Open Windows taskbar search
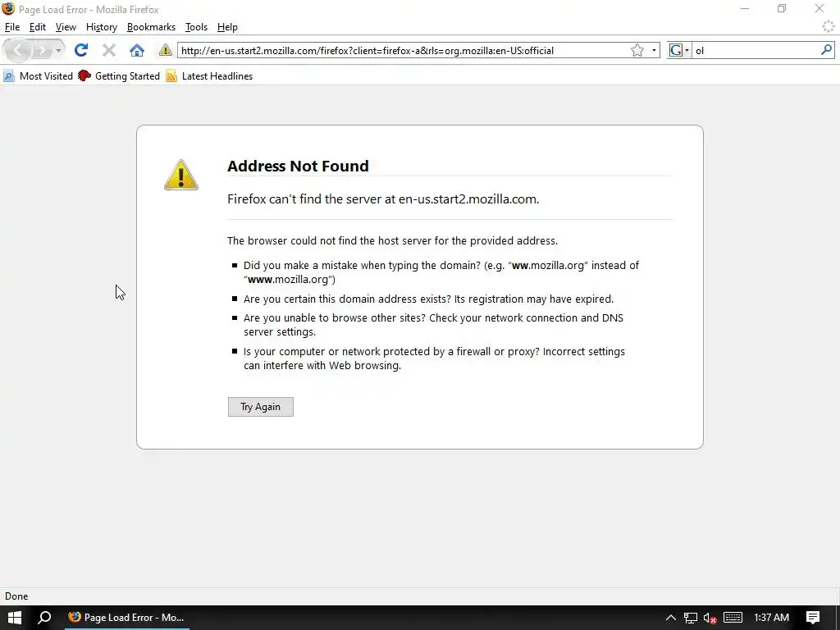 coord(44,618)
